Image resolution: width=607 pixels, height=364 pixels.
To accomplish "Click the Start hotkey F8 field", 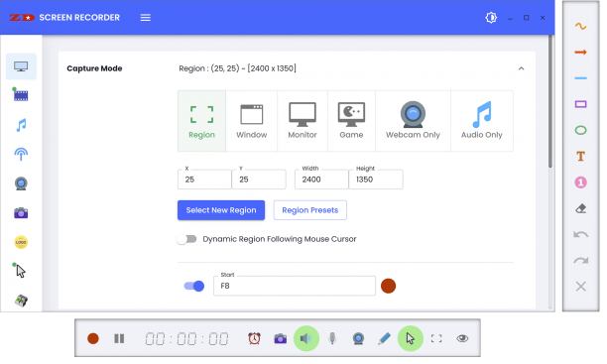I will (295, 286).
